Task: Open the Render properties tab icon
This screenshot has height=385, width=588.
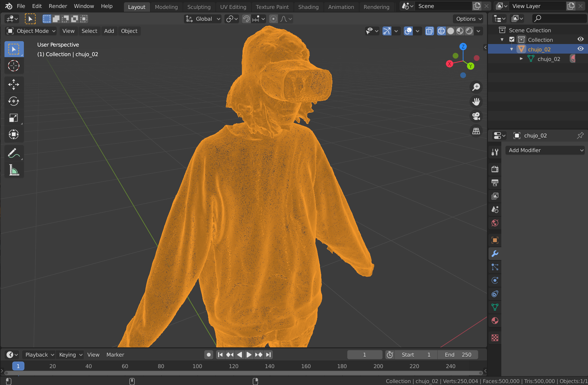Action: (495, 169)
